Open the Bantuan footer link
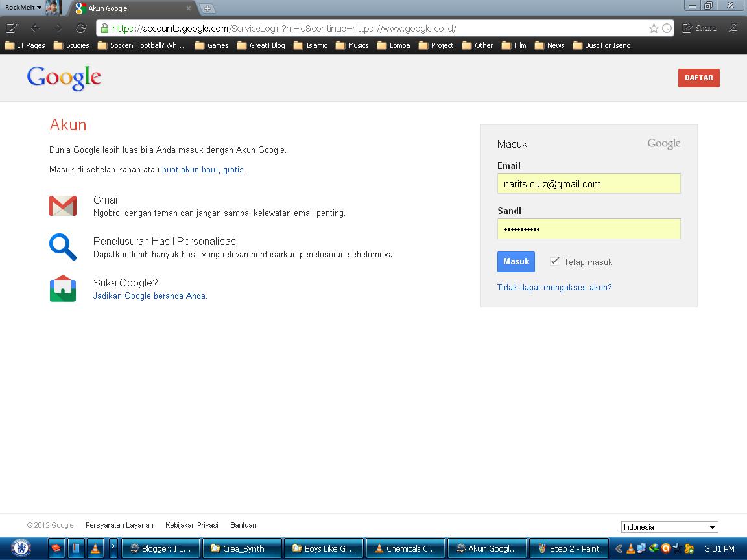747x560 pixels. tap(243, 525)
